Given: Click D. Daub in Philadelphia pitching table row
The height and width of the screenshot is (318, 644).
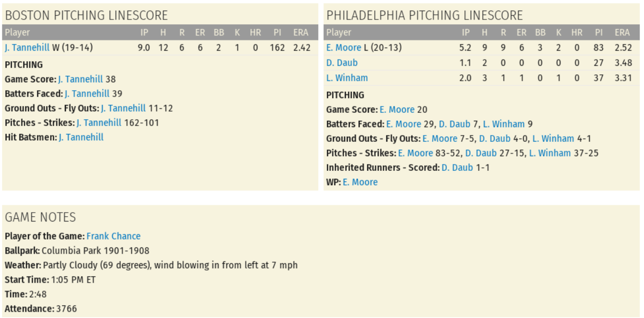Looking at the screenshot, I should [x=341, y=63].
